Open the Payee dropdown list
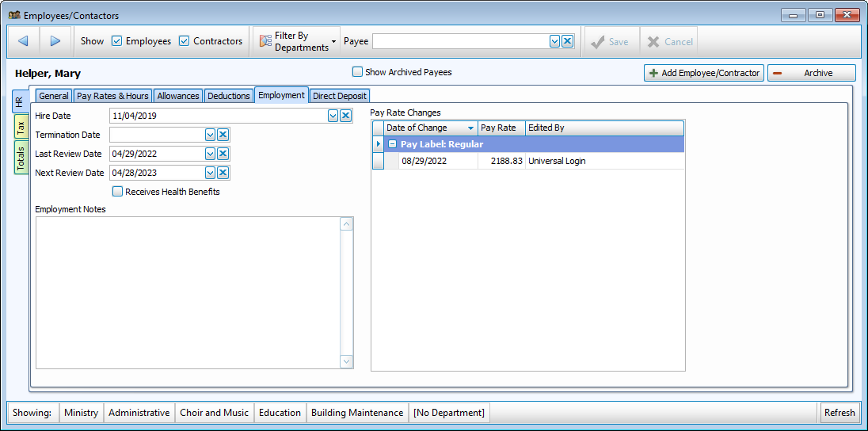 pyautogui.click(x=555, y=41)
